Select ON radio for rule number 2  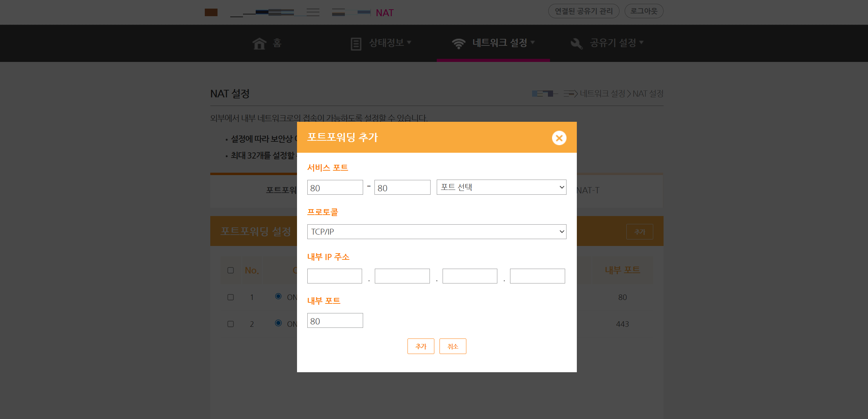[x=278, y=323]
